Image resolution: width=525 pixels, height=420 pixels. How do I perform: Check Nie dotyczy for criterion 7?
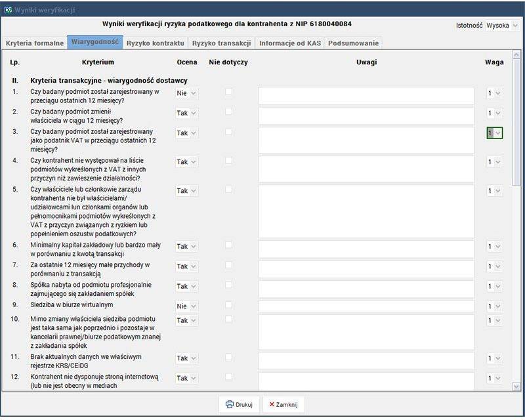coord(228,265)
